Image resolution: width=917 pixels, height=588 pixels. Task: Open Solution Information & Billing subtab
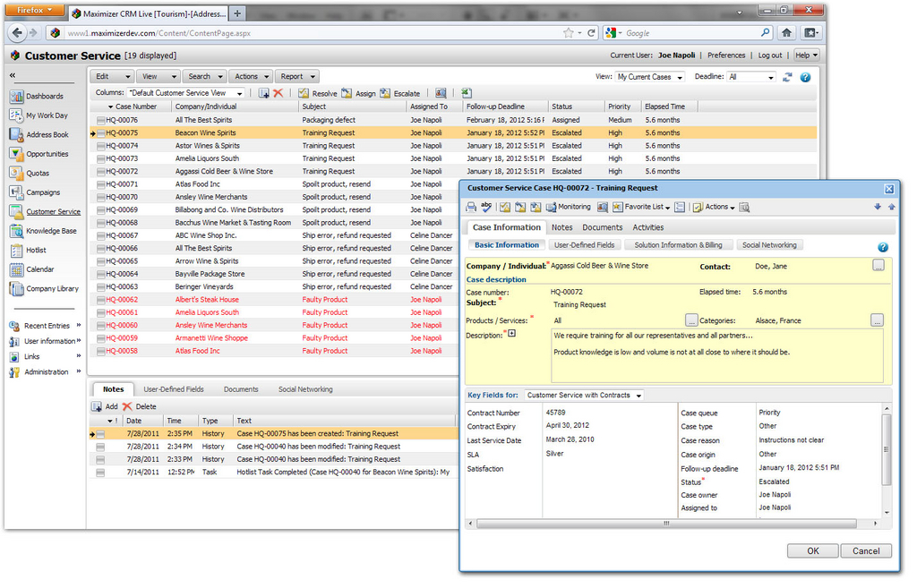(678, 245)
